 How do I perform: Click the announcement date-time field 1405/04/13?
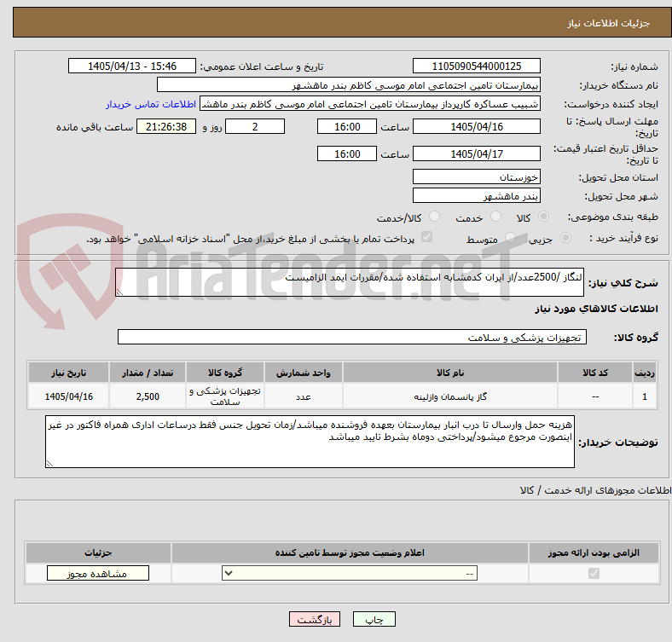[x=132, y=67]
